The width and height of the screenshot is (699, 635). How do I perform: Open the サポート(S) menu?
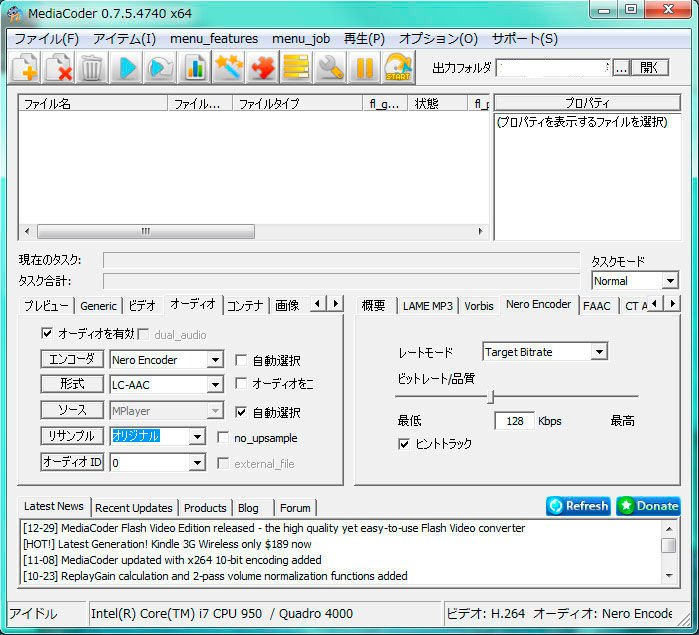[x=525, y=39]
